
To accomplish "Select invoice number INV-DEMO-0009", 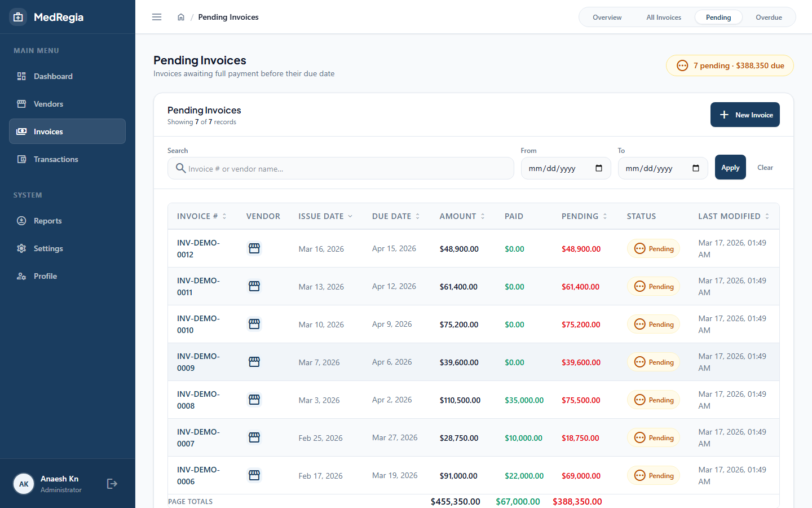I will point(198,362).
